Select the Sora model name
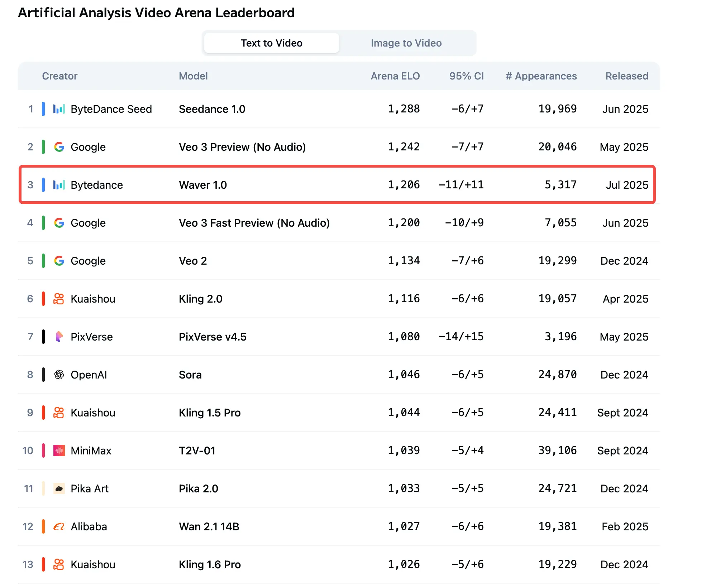The height and width of the screenshot is (588, 711). click(190, 375)
